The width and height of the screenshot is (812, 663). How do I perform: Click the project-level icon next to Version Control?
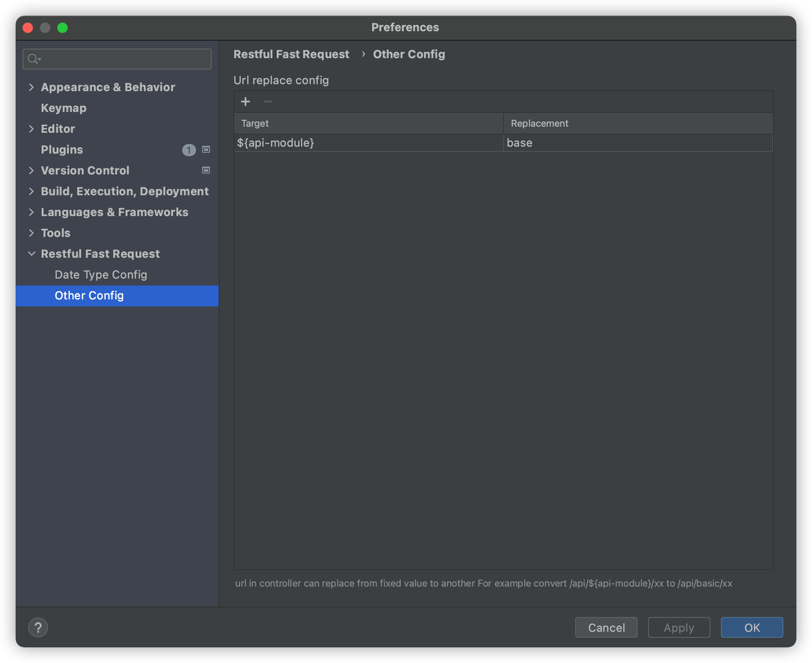coord(206,171)
